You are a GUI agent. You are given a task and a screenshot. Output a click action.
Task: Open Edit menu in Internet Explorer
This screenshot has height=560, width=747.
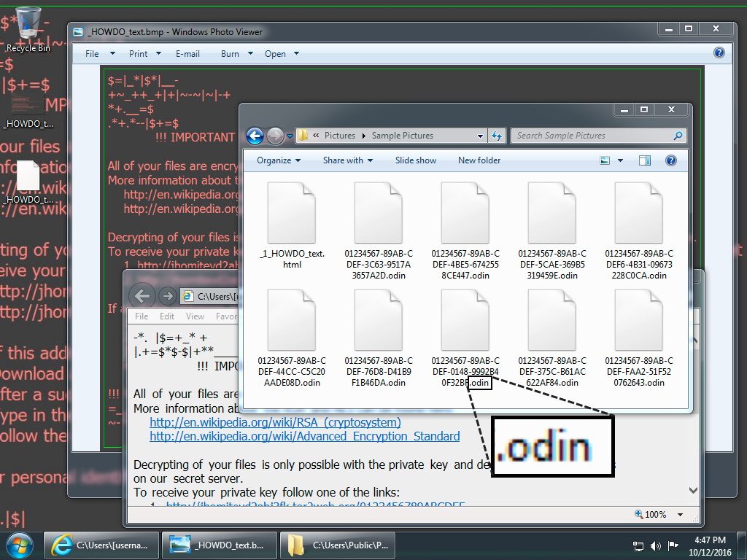(167, 316)
